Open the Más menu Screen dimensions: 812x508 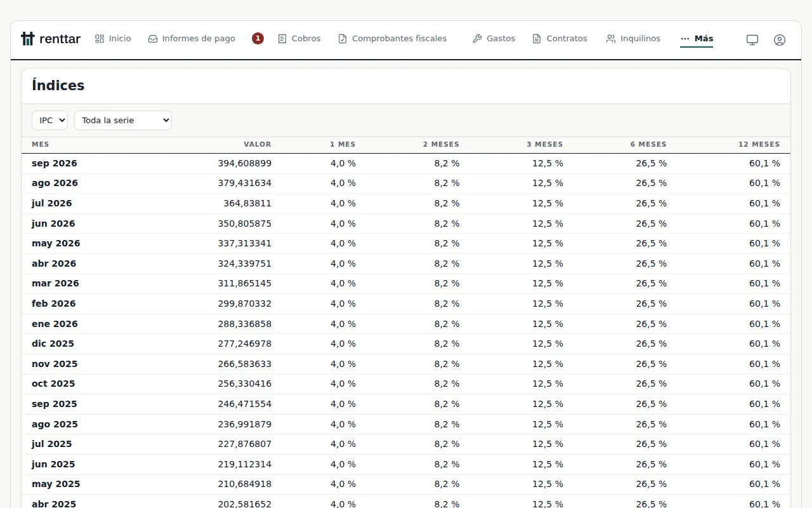coord(697,39)
